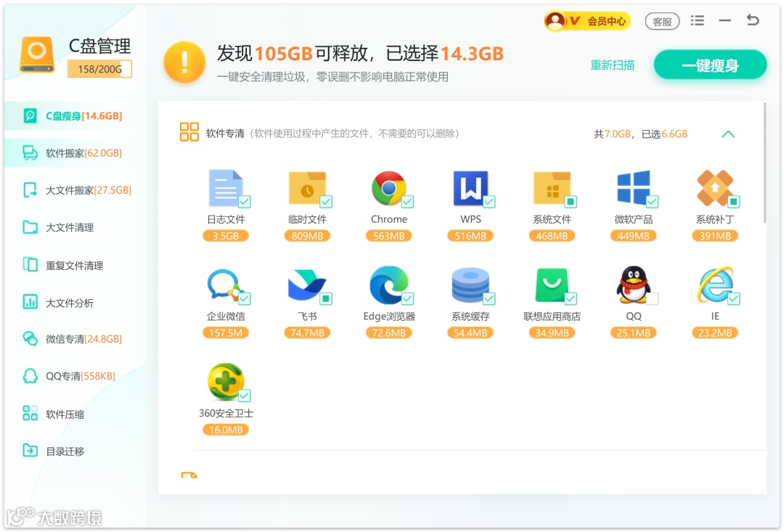This screenshot has height=532, width=784.
Task: Click the Edge浏览器 icon
Action: (x=388, y=285)
